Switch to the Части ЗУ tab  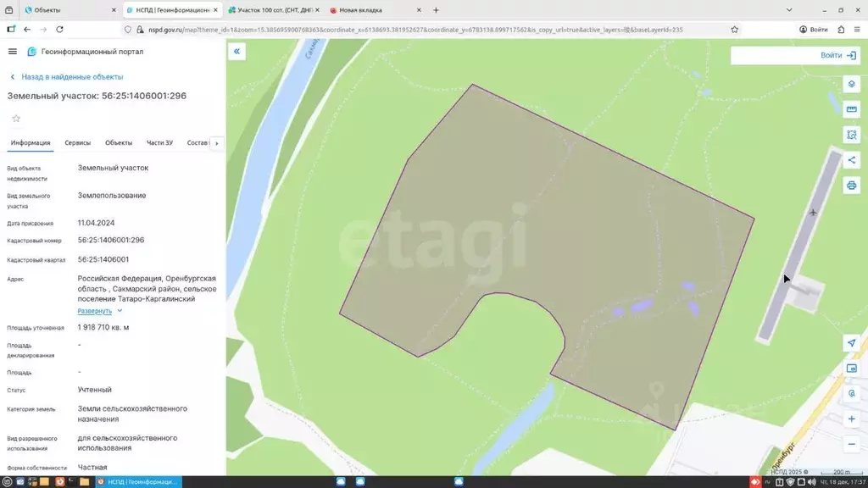click(x=159, y=142)
